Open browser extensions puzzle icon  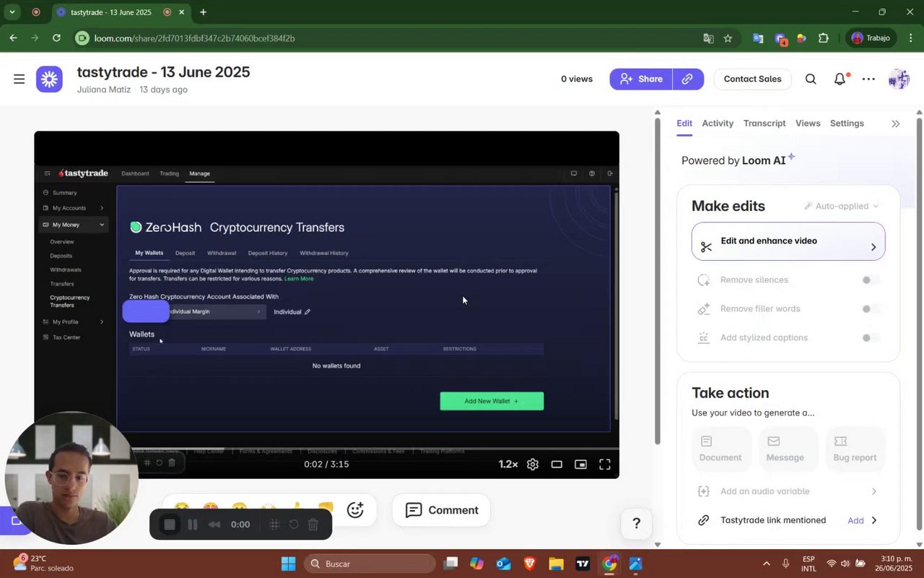pyautogui.click(x=823, y=38)
